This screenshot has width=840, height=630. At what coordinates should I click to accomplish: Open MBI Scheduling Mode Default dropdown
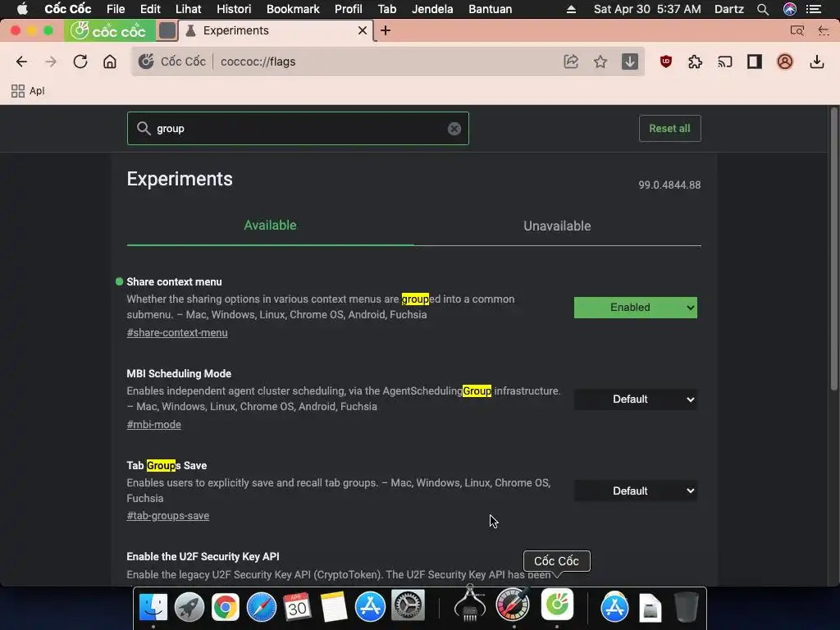(636, 399)
